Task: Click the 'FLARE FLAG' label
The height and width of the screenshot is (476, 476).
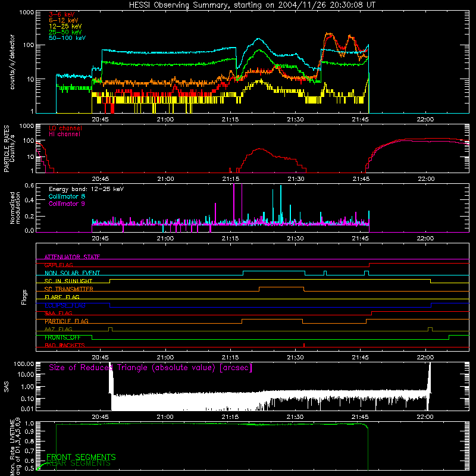Action: [62, 297]
